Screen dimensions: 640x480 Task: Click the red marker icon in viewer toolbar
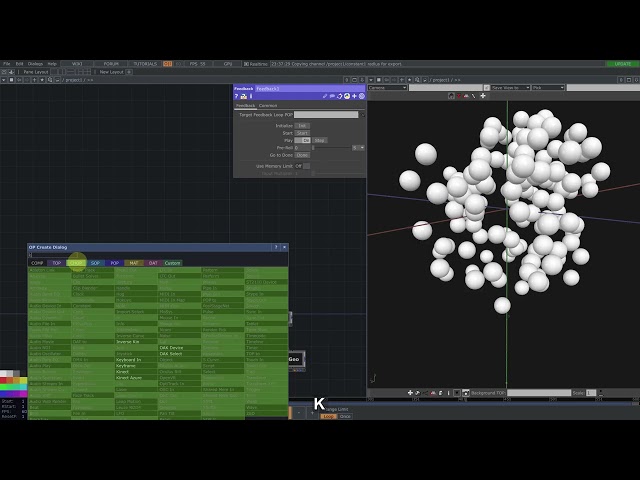click(x=458, y=96)
